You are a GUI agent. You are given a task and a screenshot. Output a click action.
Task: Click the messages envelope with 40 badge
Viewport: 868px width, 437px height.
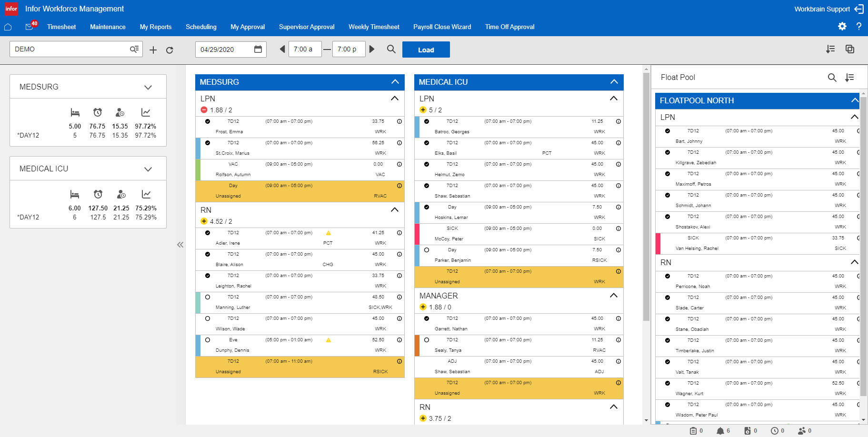[x=29, y=27]
